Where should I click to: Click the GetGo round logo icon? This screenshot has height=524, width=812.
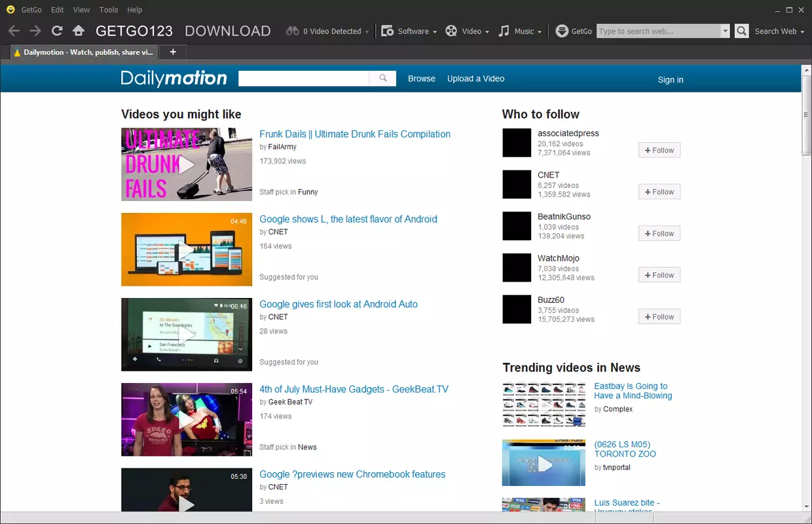tap(562, 31)
